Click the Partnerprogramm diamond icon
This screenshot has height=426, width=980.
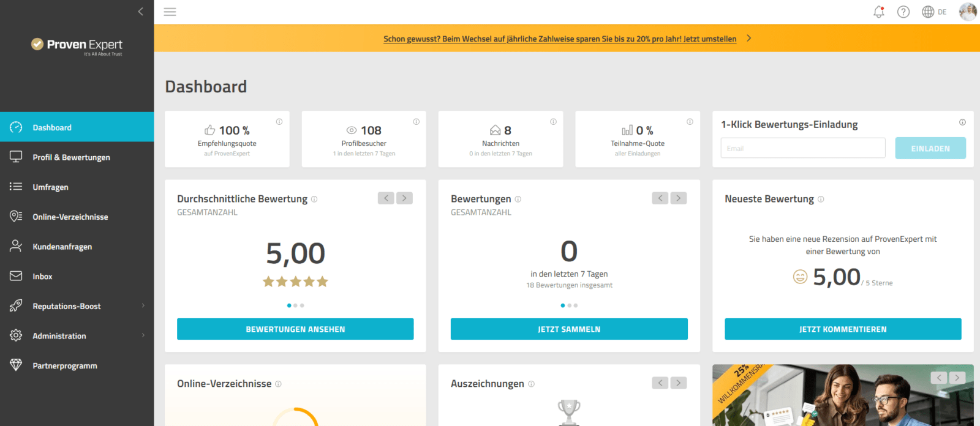click(x=16, y=365)
